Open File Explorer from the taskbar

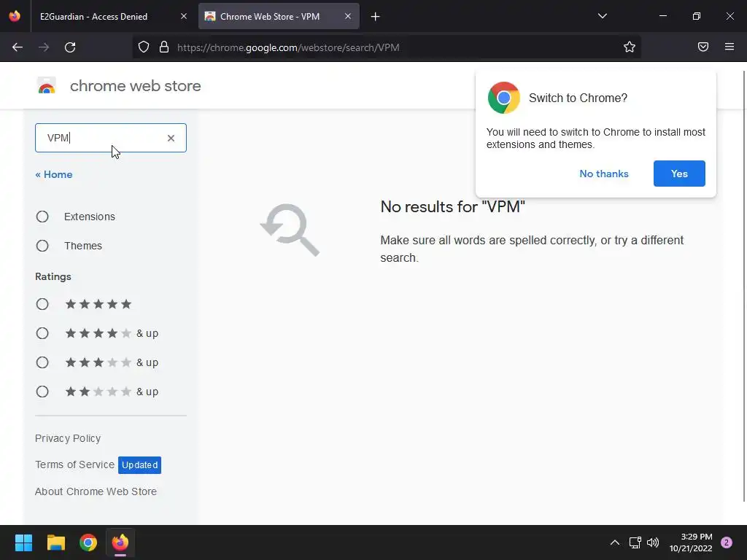(x=55, y=542)
